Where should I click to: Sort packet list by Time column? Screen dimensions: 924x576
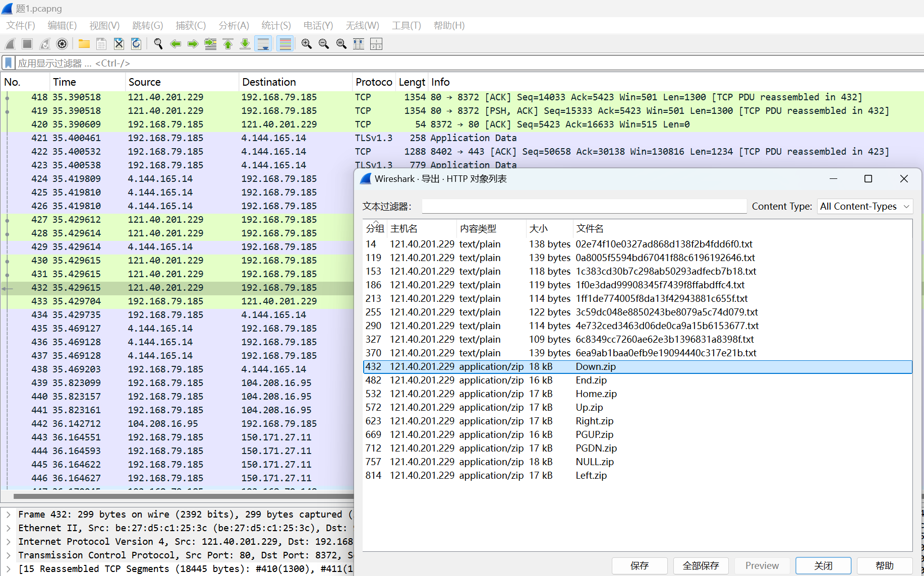click(x=87, y=82)
